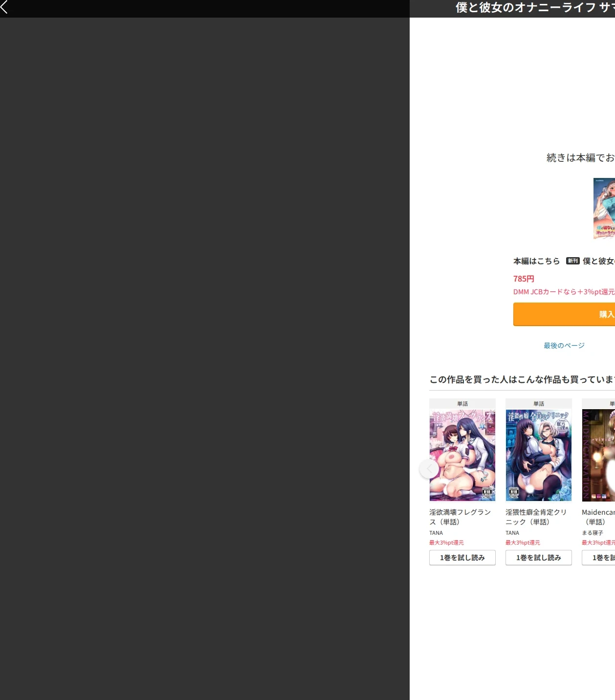Click the 新刊 badge next to 本編はこちら

pos(573,261)
